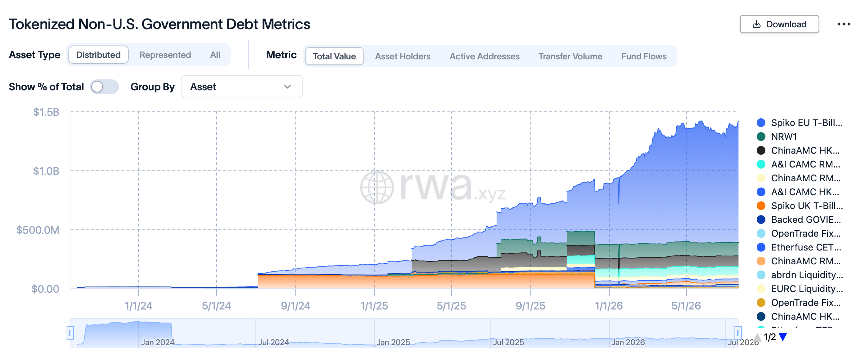
Task: Select the All asset type option
Action: [x=215, y=55]
